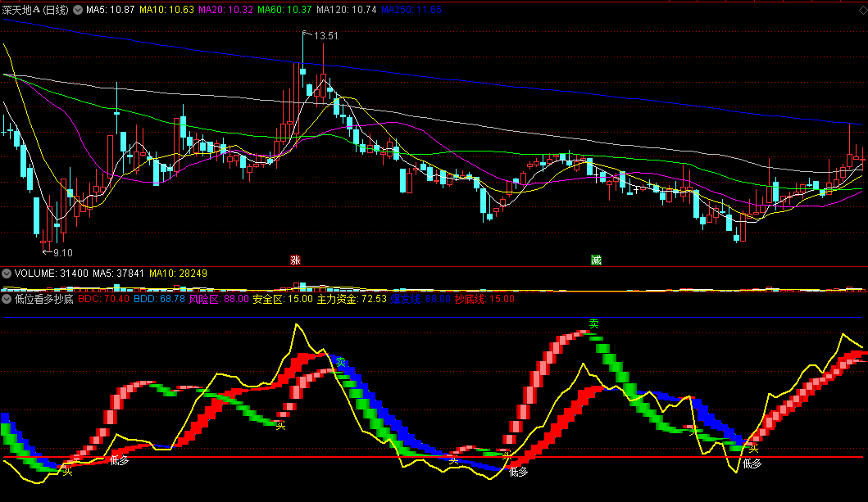Click the 买 signal beside the first 低多
Viewport: 868px width, 502px height.
click(67, 472)
